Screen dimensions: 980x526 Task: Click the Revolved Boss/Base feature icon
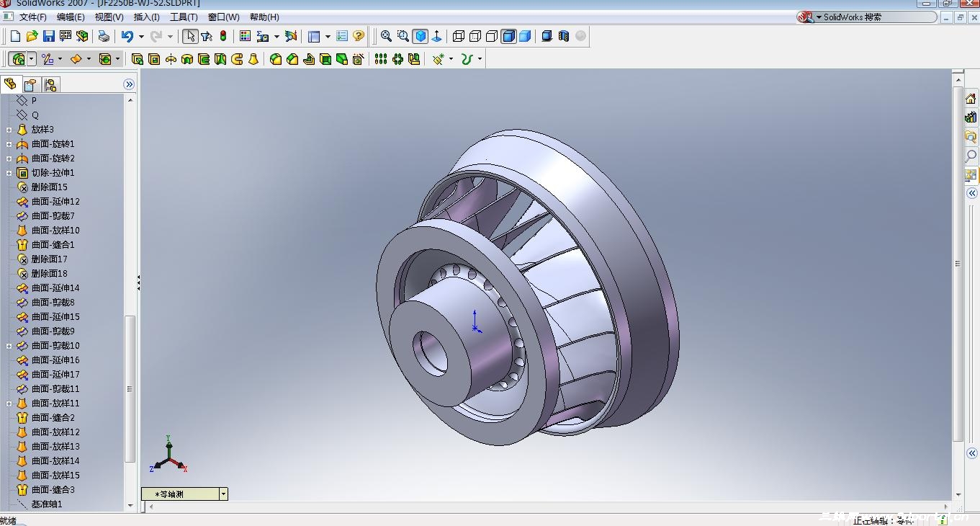point(171,59)
